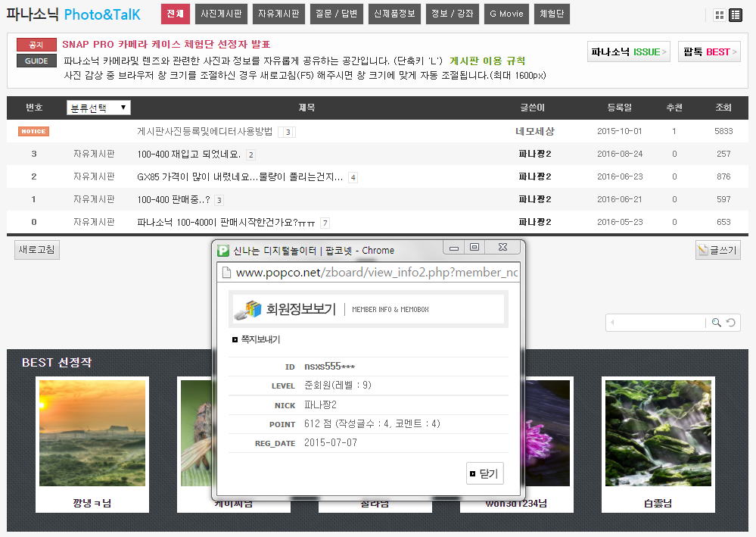
Task: Open post 100-400 재입고 되었네요.
Action: tap(189, 154)
